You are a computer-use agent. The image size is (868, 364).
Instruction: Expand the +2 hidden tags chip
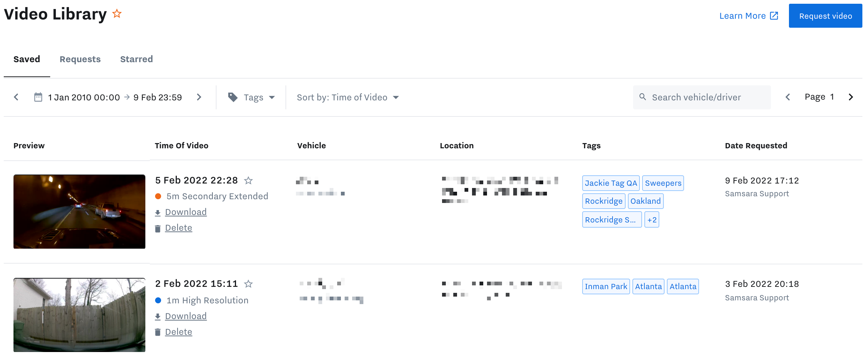coord(651,220)
